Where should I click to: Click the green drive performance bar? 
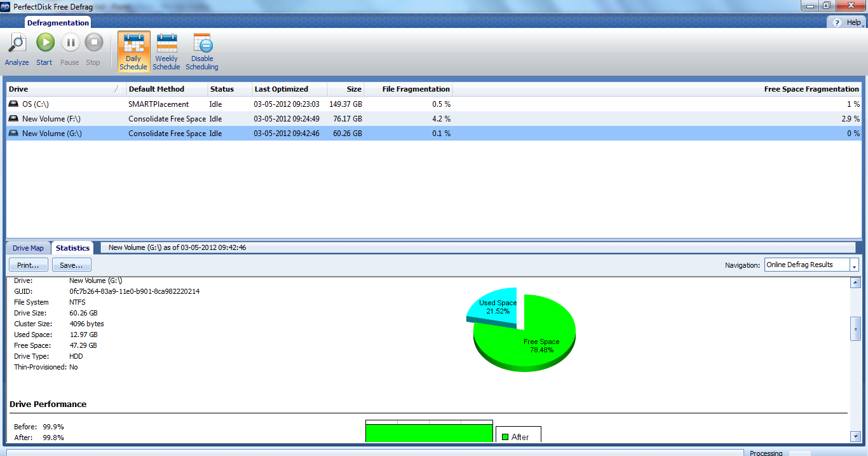pos(429,433)
